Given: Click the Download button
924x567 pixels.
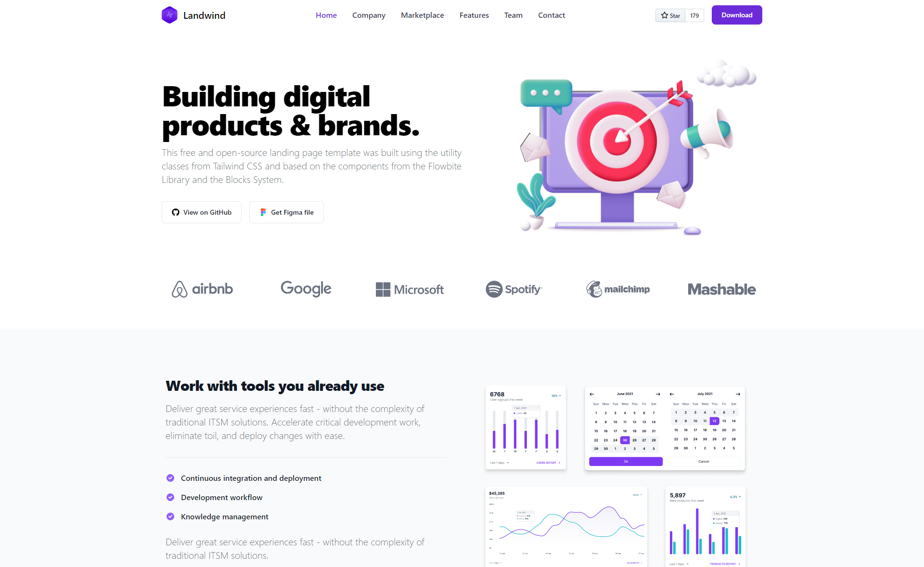Looking at the screenshot, I should 736,14.
